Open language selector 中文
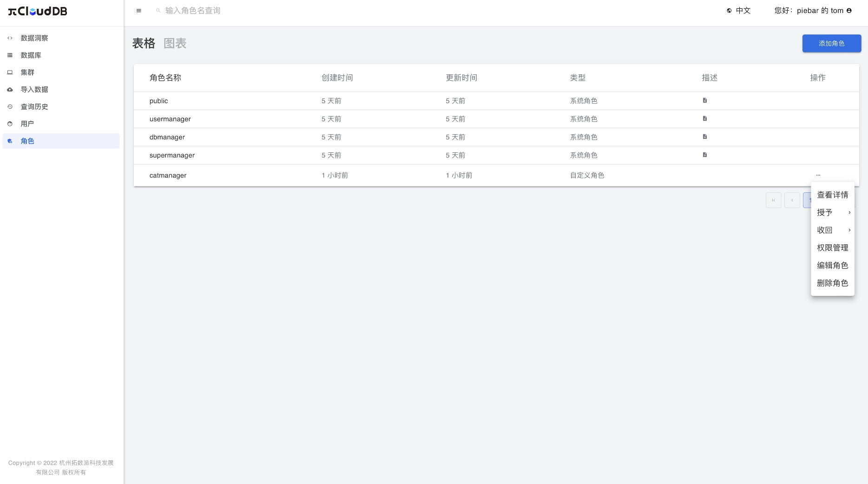This screenshot has height=484, width=868. (x=739, y=11)
